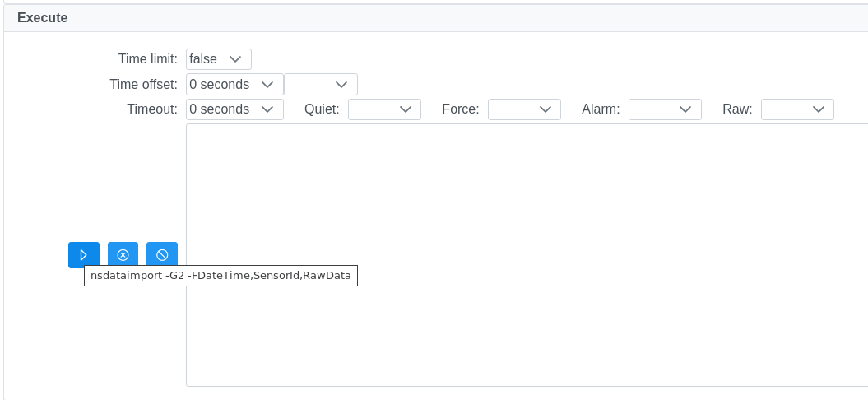The width and height of the screenshot is (868, 400).
Task: Click the Time limit label
Action: [147, 59]
